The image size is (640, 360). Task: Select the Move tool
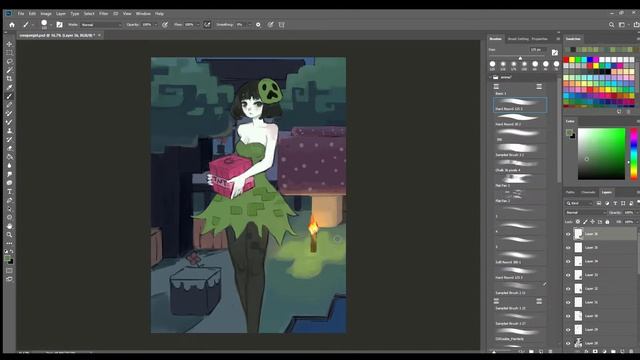pyautogui.click(x=9, y=44)
